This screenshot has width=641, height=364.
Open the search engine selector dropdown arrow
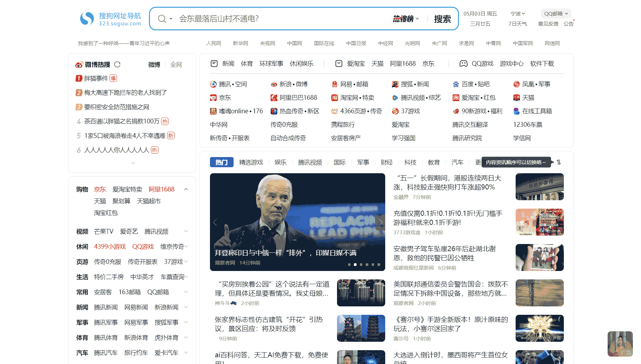point(171,19)
